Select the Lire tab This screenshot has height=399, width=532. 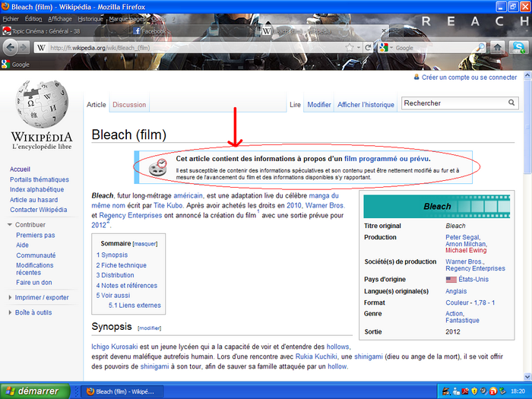(295, 105)
